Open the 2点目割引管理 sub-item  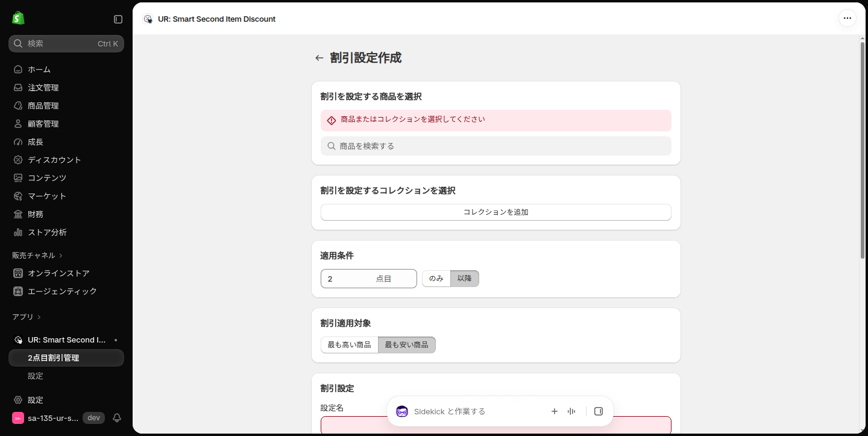66,358
